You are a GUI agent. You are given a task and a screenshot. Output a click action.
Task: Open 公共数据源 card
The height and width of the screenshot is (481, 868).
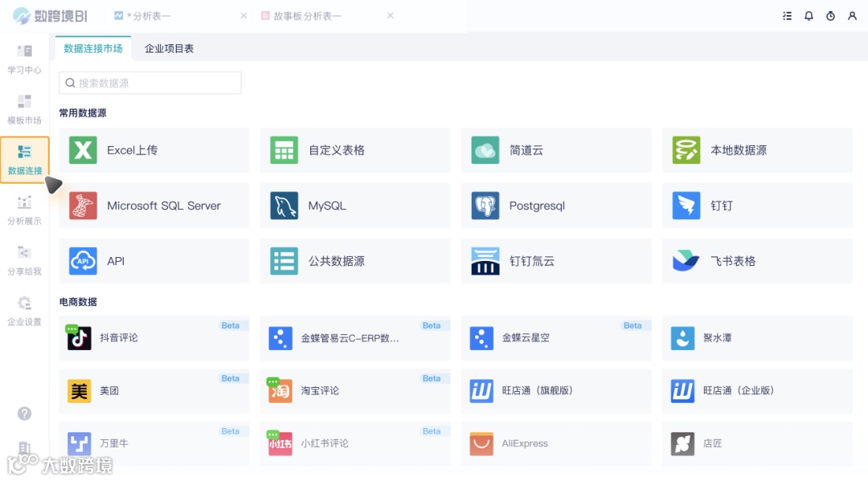[x=355, y=261]
